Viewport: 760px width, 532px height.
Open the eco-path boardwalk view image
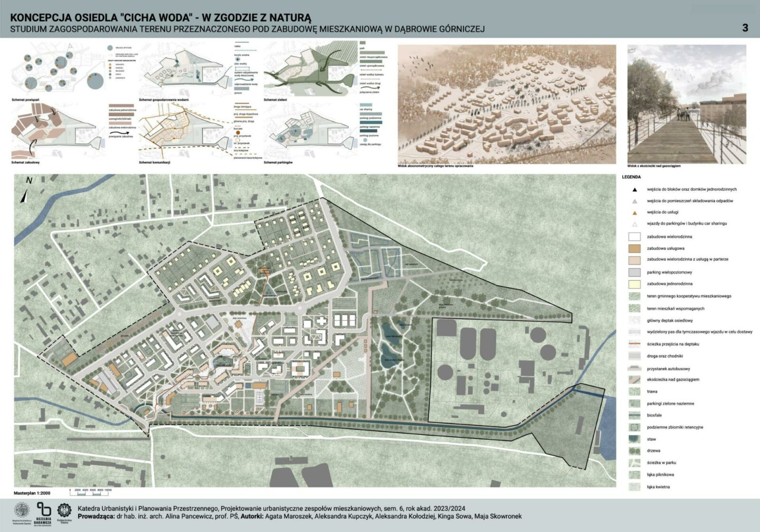[686, 104]
